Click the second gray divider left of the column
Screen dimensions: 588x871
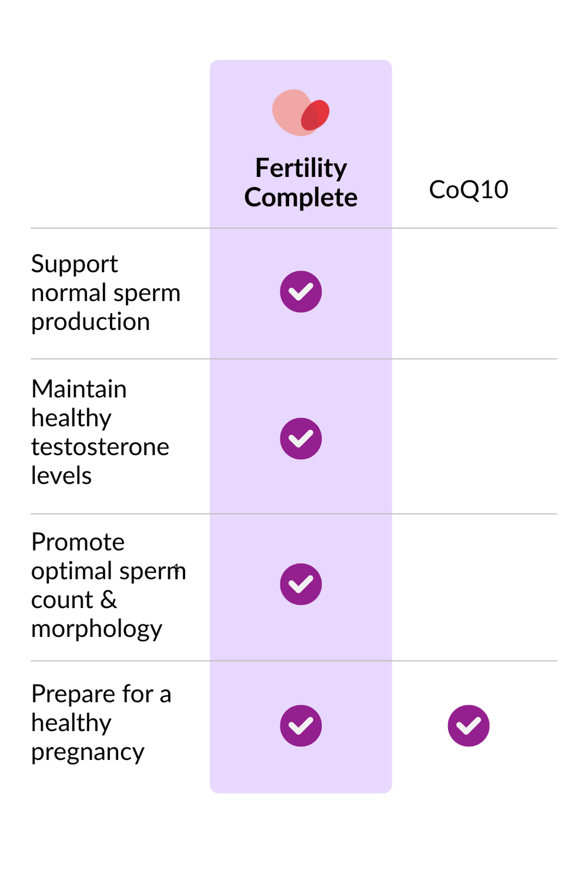(x=118, y=359)
